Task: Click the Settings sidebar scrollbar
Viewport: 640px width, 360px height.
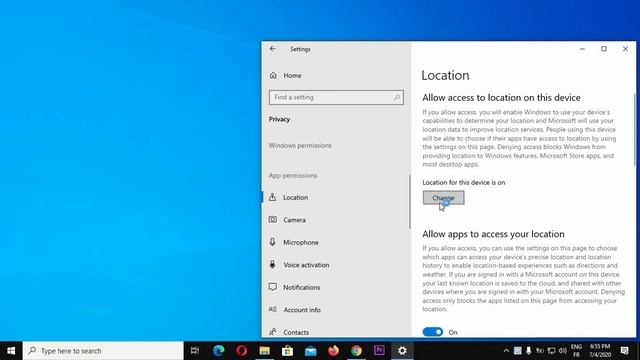Action: click(409, 202)
